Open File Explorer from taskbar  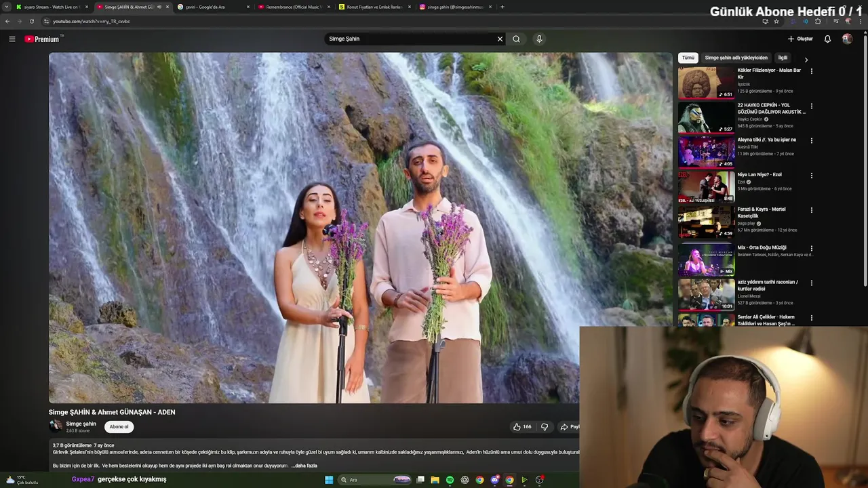[435, 480]
